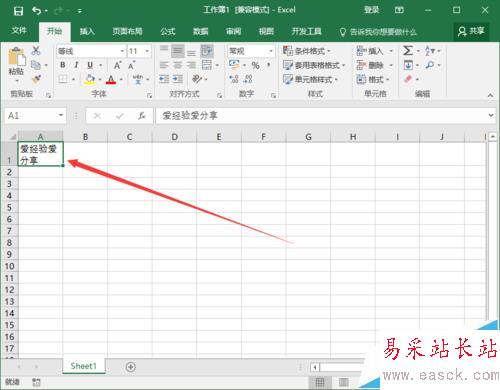Image resolution: width=500 pixels, height=390 pixels.
Task: Align the text to the left
Action: [x=164, y=65]
